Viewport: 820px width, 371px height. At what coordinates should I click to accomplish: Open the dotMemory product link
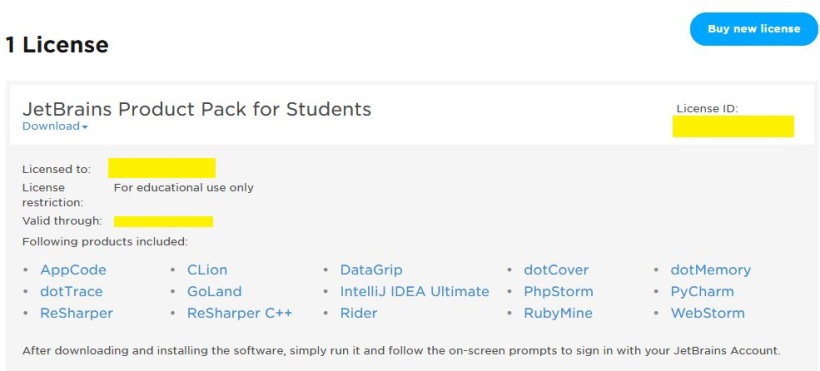point(711,270)
